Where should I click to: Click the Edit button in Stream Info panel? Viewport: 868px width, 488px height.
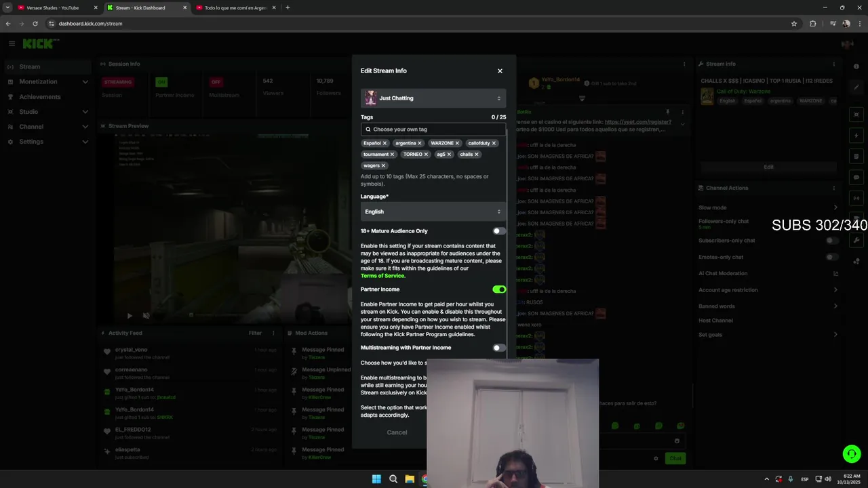coord(768,167)
